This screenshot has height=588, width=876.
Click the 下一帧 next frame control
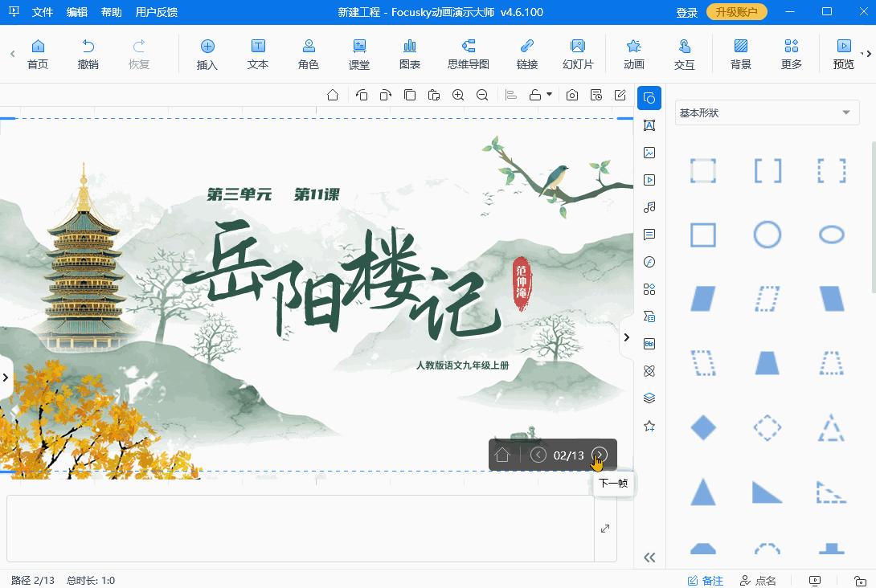pos(599,455)
